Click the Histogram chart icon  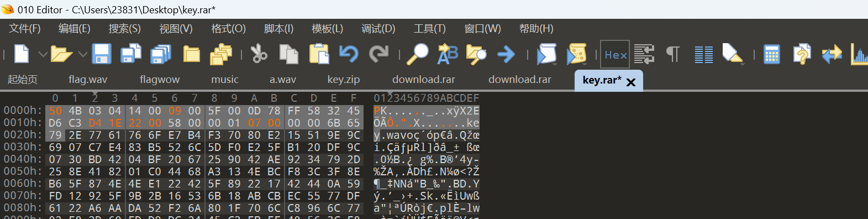(x=860, y=54)
